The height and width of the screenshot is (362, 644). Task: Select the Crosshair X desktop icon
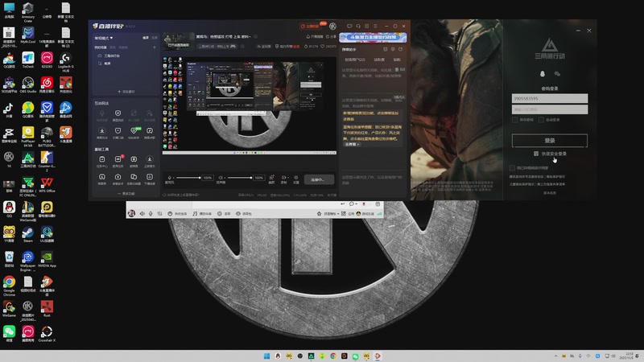click(x=47, y=334)
